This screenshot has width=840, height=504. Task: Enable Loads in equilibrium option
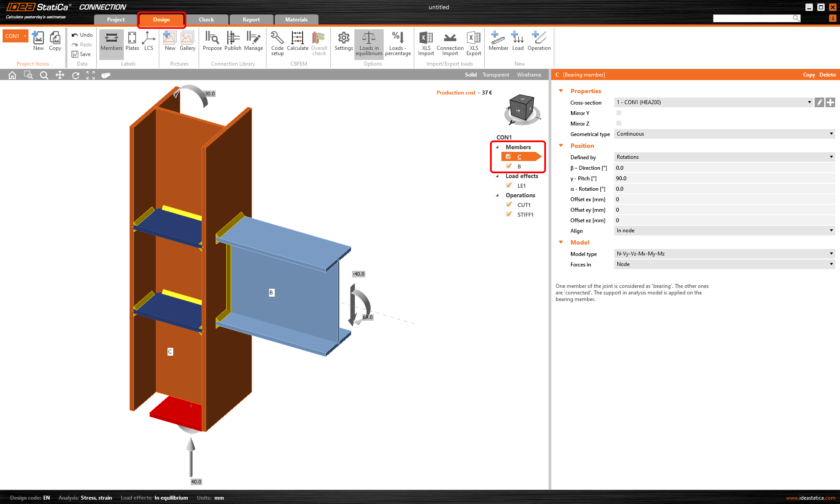(369, 43)
